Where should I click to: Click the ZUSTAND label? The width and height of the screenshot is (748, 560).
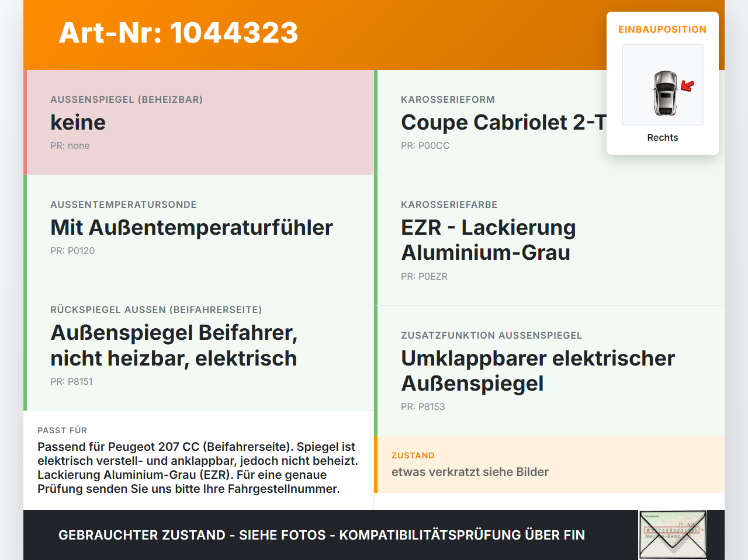(x=413, y=455)
